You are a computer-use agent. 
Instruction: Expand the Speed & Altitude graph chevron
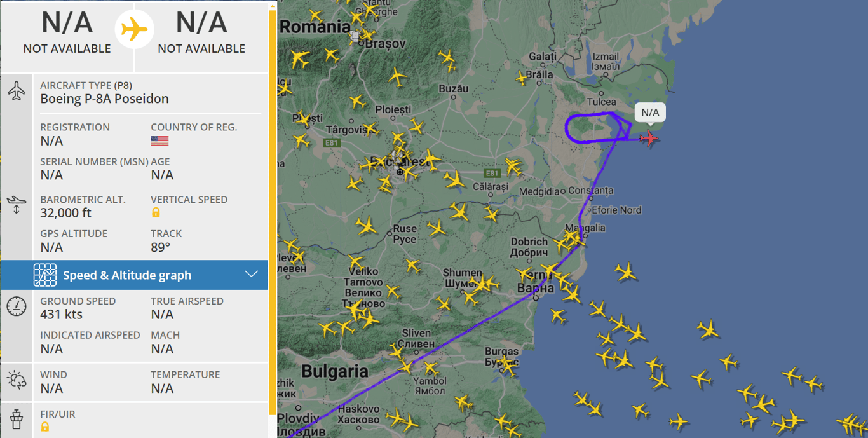pyautogui.click(x=252, y=275)
